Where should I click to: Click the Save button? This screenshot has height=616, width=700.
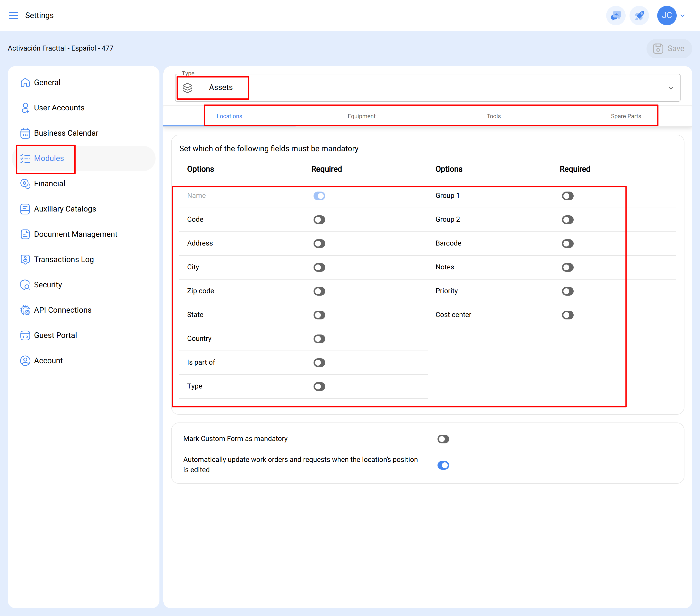668,48
